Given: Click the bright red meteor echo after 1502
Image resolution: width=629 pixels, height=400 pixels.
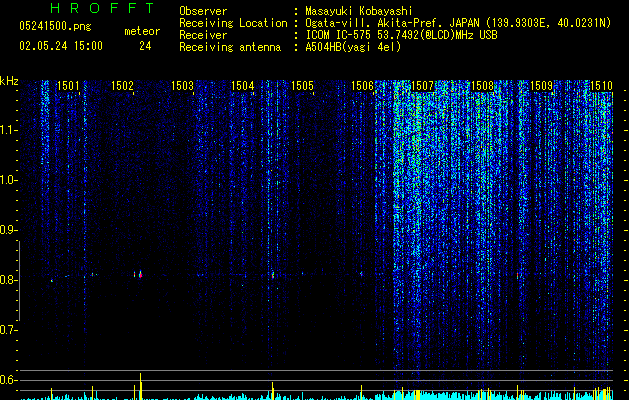Looking at the screenshot, I should click(x=140, y=275).
